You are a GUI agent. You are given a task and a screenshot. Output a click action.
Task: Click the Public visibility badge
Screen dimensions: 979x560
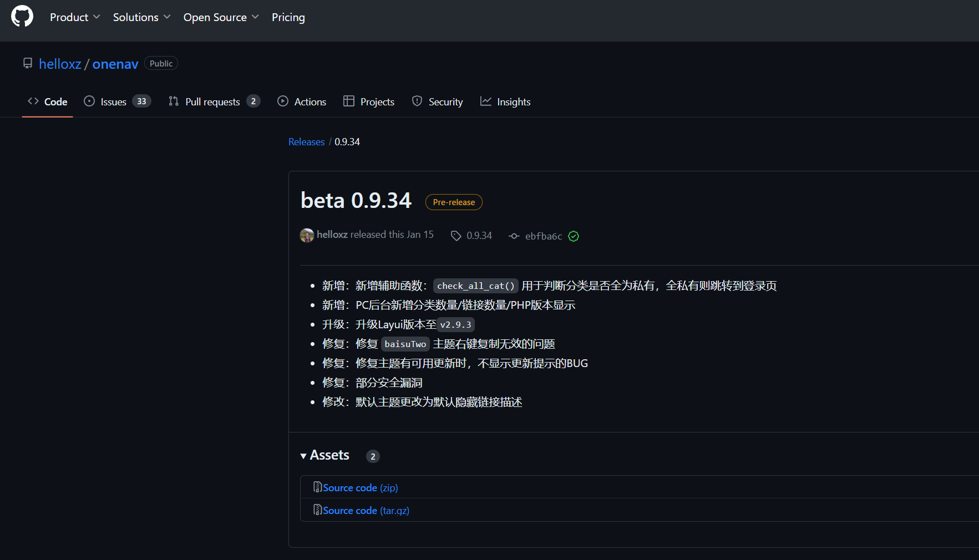coord(161,63)
